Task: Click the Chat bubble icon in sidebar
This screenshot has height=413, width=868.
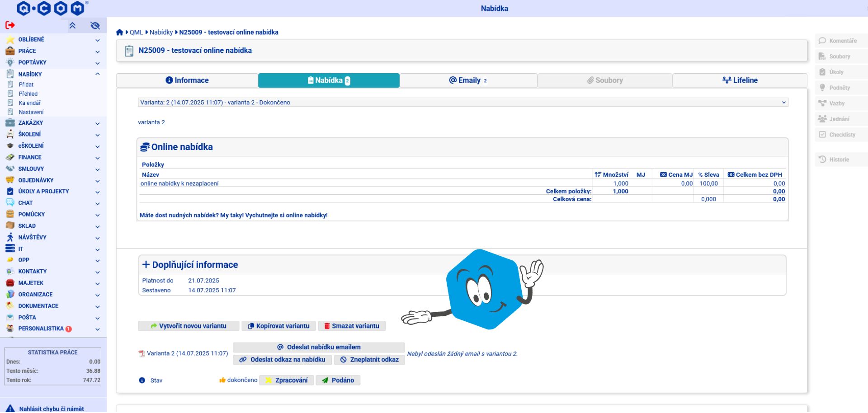Action: coord(10,203)
